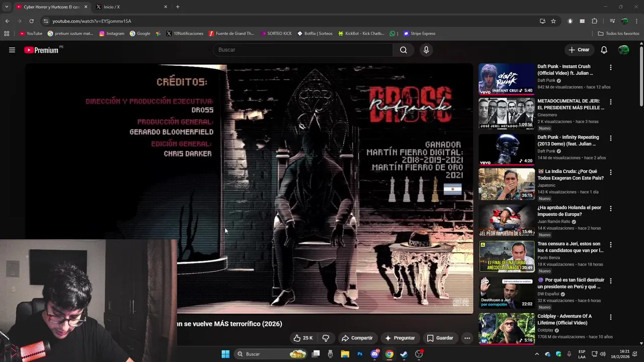644x362 pixels.
Task: Open volume control in system tray
Action: coord(603,354)
